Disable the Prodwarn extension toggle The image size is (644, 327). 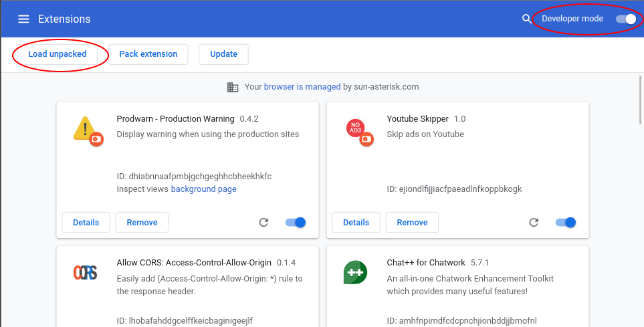click(295, 223)
